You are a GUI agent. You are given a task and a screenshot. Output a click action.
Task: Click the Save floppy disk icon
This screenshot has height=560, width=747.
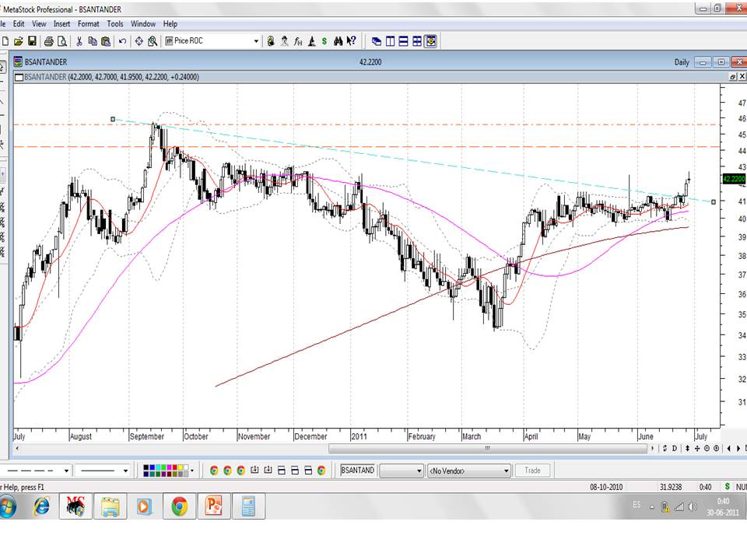point(32,41)
